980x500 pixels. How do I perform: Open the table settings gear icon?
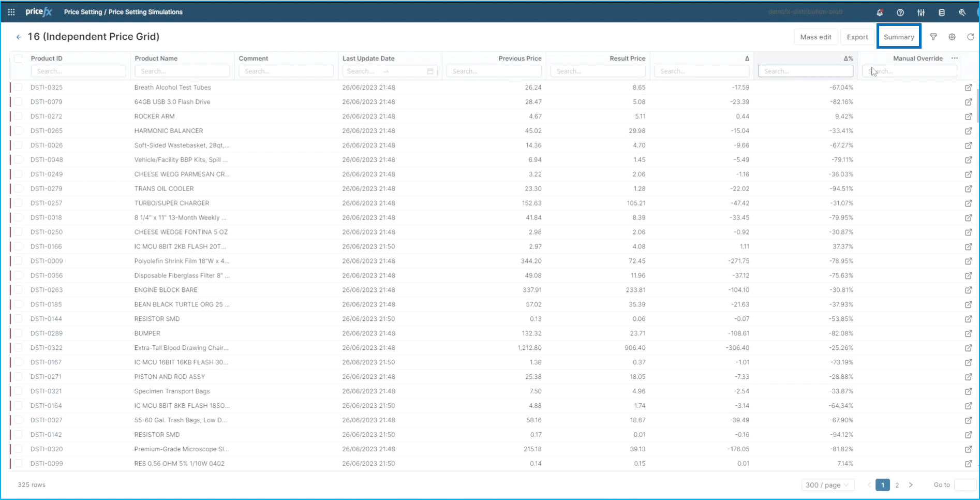click(x=952, y=37)
